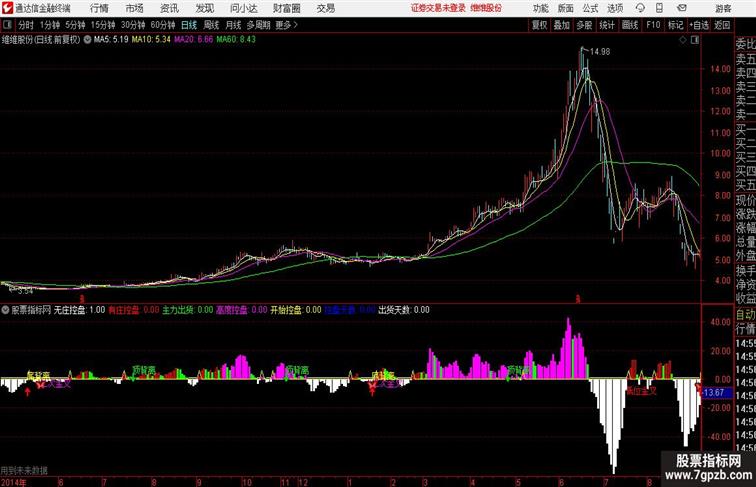Click the 标记 mark button

coord(675,25)
